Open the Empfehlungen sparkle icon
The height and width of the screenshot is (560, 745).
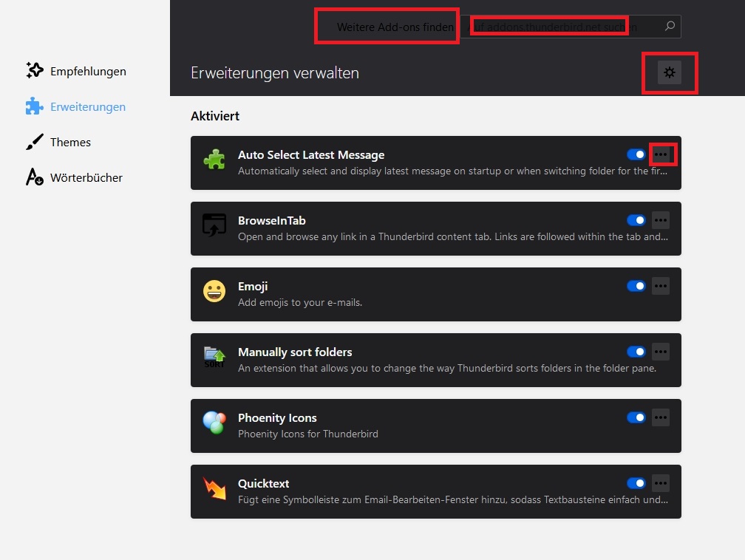coord(35,70)
